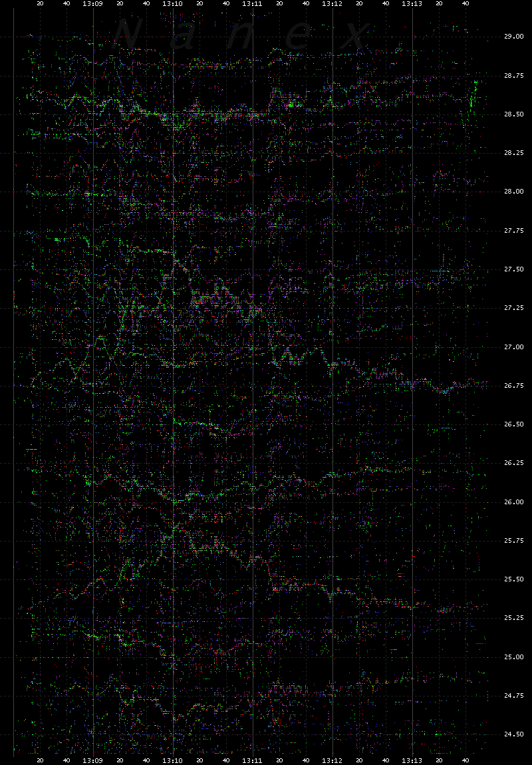Click 13:13 on the top time axis
Viewport: 532px width, 765px height.
[x=412, y=3]
